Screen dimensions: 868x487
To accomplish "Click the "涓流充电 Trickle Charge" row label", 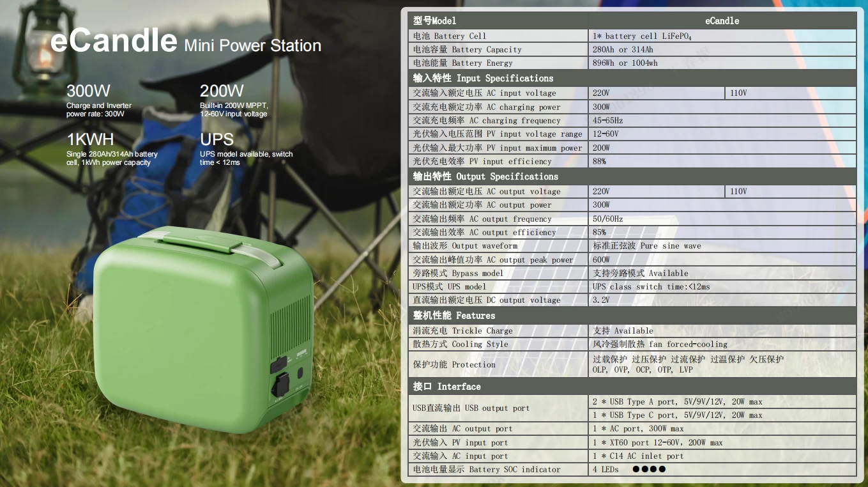I will 463,330.
